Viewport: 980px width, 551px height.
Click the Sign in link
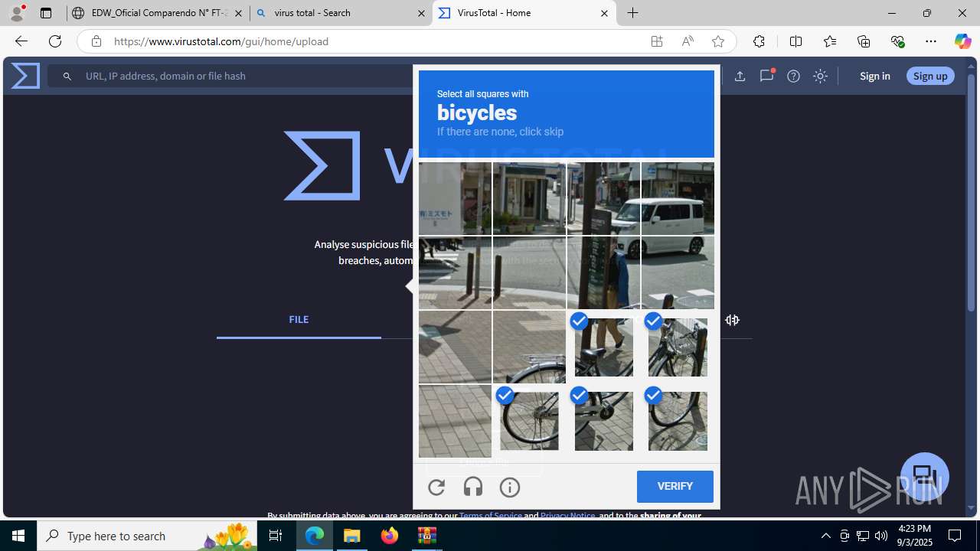pyautogui.click(x=874, y=76)
